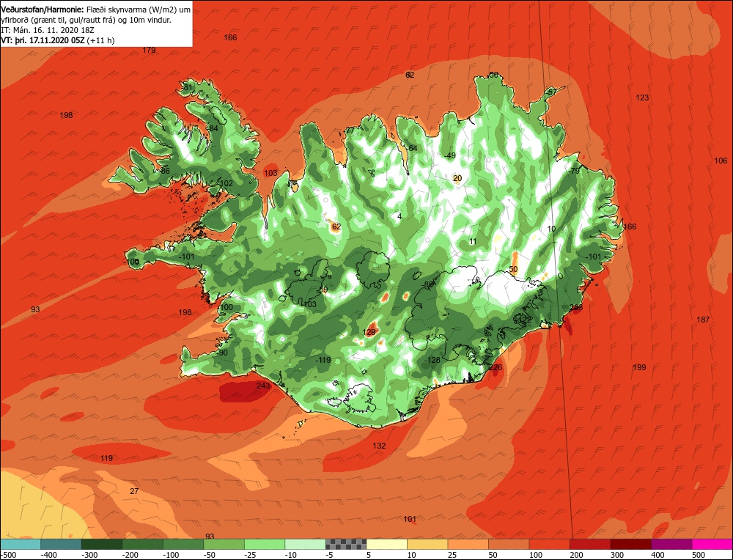The width and height of the screenshot is (733, 560).
Task: Click the '-300' legend label
Action: pyautogui.click(x=89, y=555)
